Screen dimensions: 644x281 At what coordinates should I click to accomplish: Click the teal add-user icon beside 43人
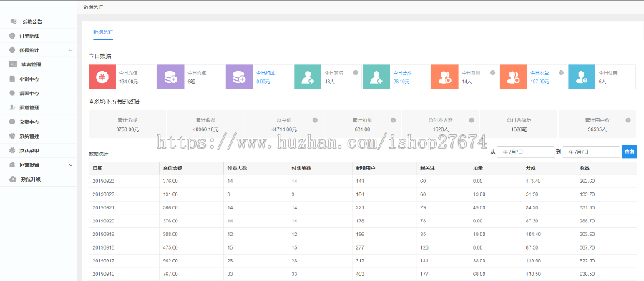pos(308,77)
